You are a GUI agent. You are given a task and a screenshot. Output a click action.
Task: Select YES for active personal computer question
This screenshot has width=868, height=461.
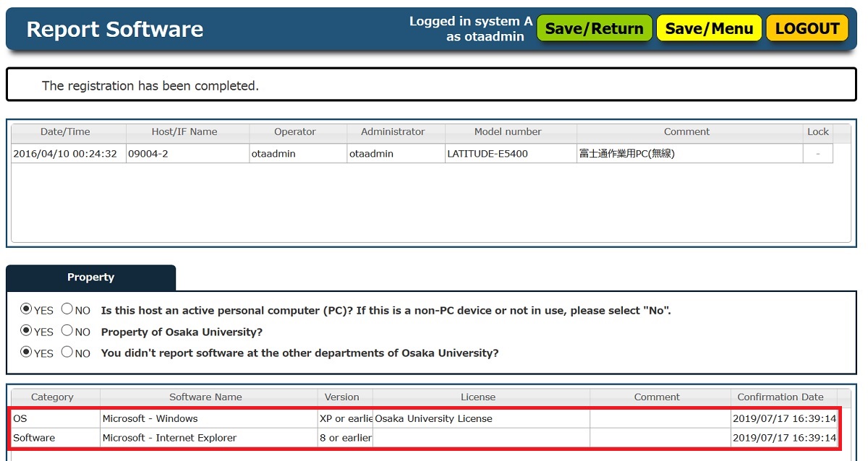tap(26, 309)
